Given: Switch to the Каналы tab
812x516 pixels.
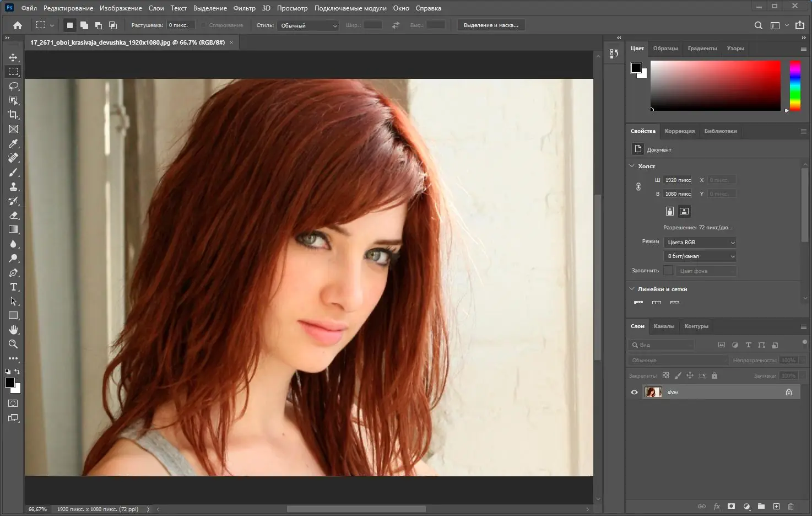Looking at the screenshot, I should pos(664,326).
